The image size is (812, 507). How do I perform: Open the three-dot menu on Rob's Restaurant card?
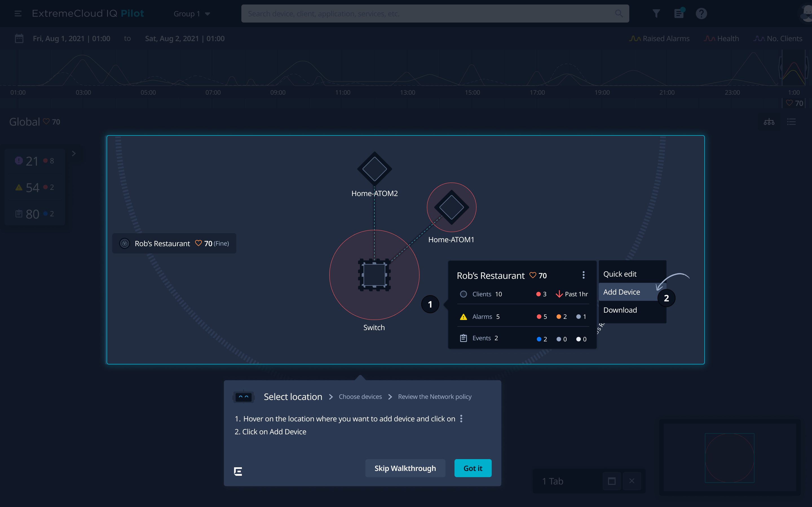pyautogui.click(x=584, y=275)
